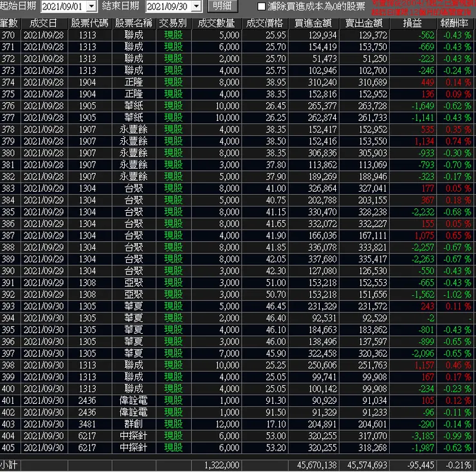Click 亞聚 in row 391
The width and height of the screenshot is (476, 472).
[134, 283]
